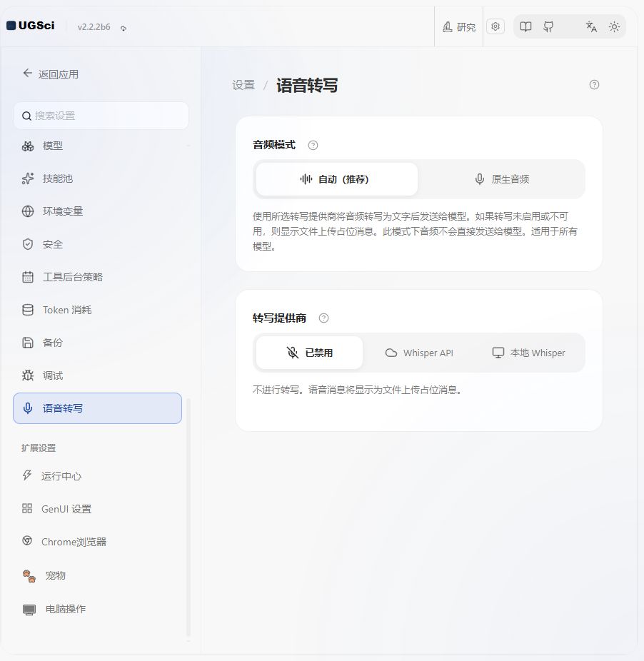Click the 工具后台策略 calendar icon
Screen dimensions: 644x661
pyautogui.click(x=28, y=277)
